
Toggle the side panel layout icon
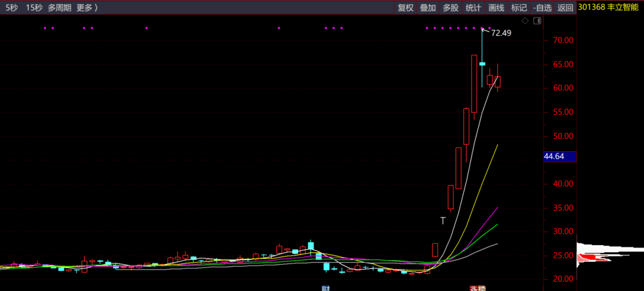pos(537,21)
